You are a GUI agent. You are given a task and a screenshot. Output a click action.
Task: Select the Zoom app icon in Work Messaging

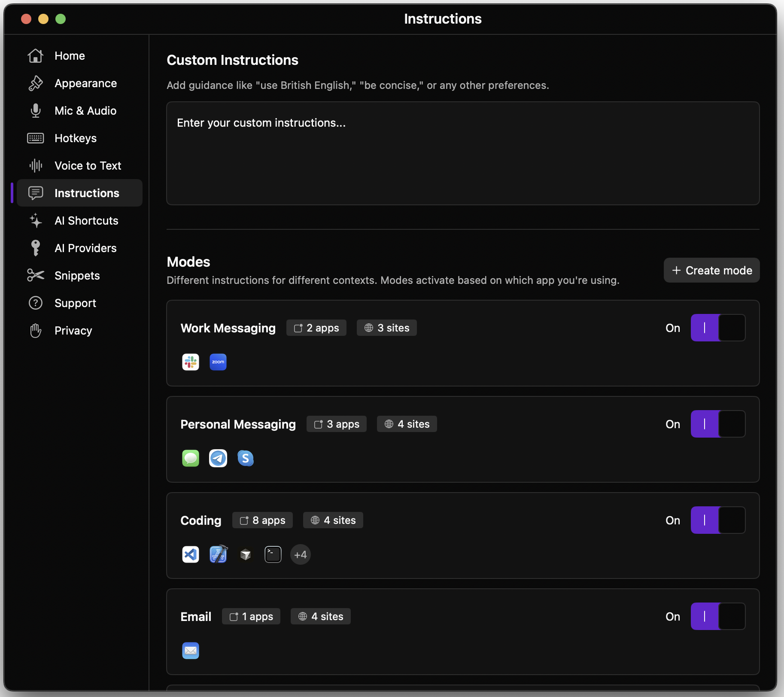[218, 362]
